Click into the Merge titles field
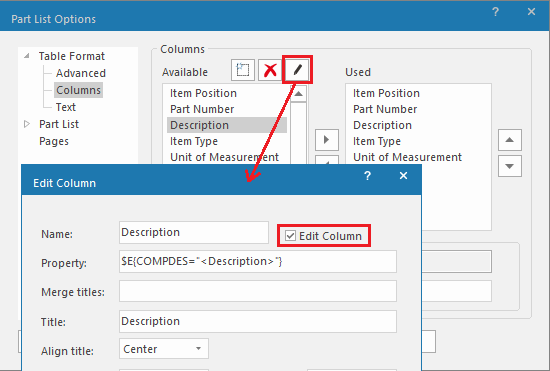The height and width of the screenshot is (371, 550). (258, 291)
